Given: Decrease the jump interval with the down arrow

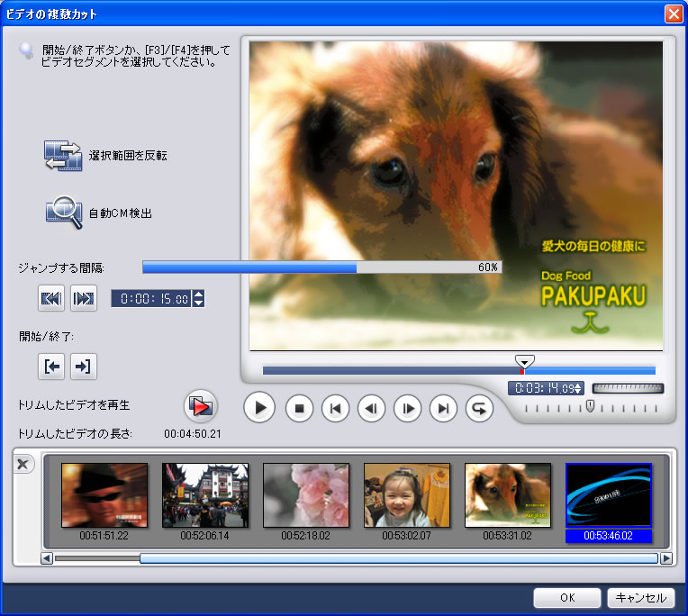Looking at the screenshot, I should [199, 303].
